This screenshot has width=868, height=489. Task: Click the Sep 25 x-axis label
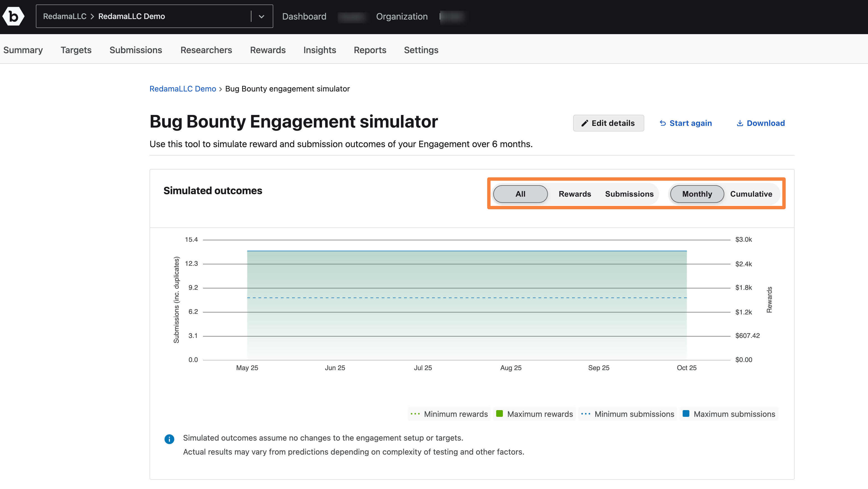click(x=599, y=368)
